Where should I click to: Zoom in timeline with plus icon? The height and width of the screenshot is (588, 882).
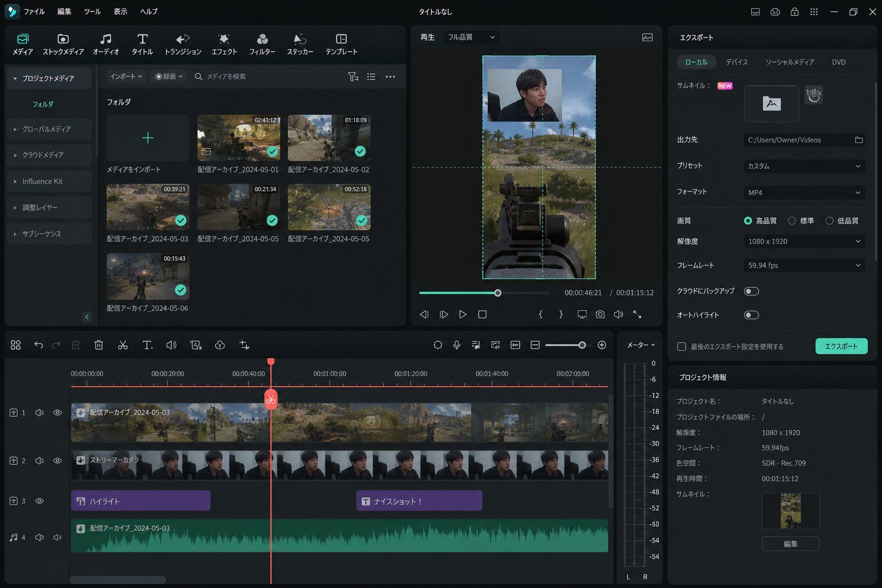point(602,345)
